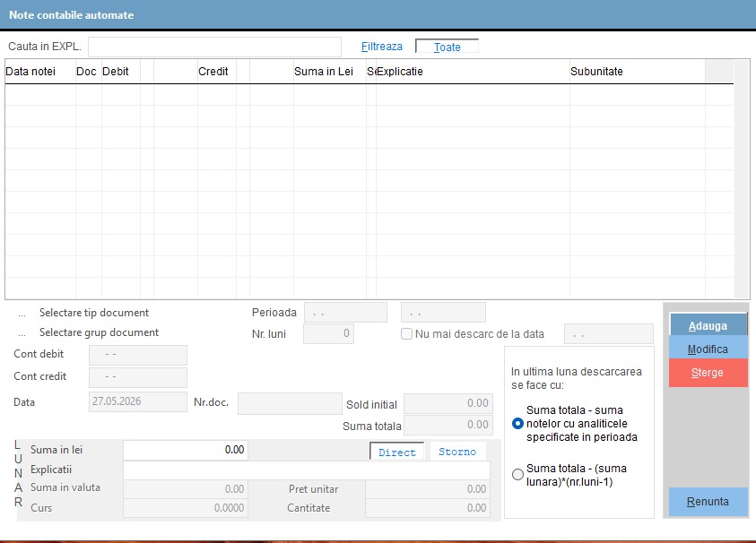Viewport: 756px width, 543px height.
Task: Click the Suma in valuta field
Action: 186,489
